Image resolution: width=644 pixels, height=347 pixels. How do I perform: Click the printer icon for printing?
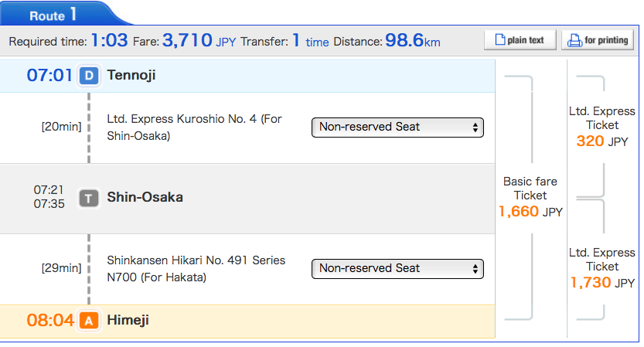(x=574, y=40)
